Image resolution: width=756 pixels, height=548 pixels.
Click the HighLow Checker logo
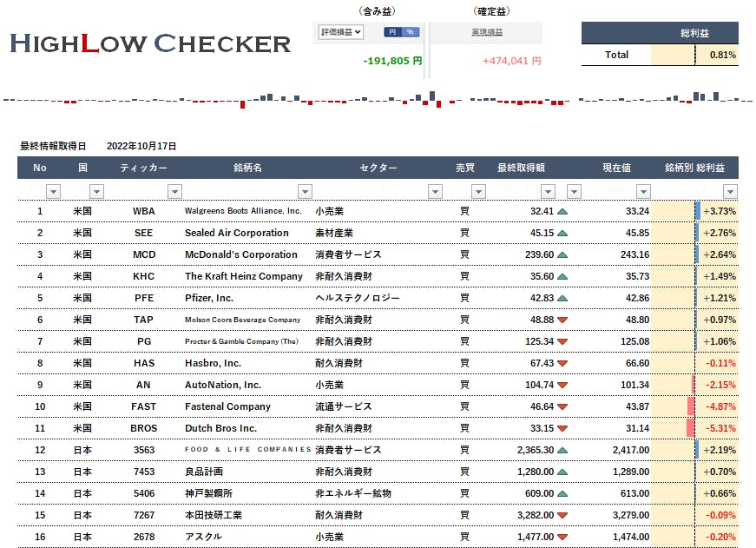pyautogui.click(x=150, y=43)
